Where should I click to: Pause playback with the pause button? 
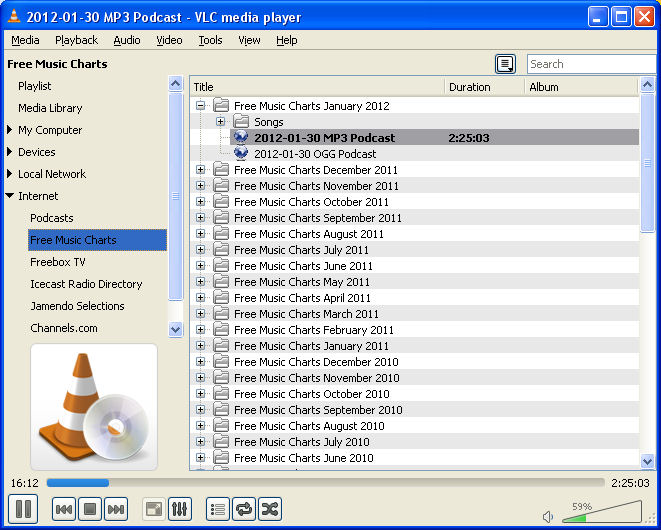(x=25, y=509)
